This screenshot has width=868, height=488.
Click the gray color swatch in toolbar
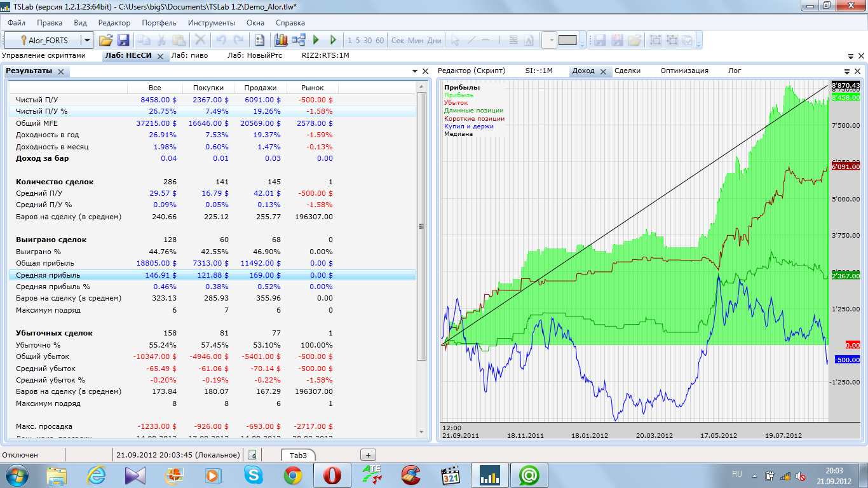coord(567,40)
